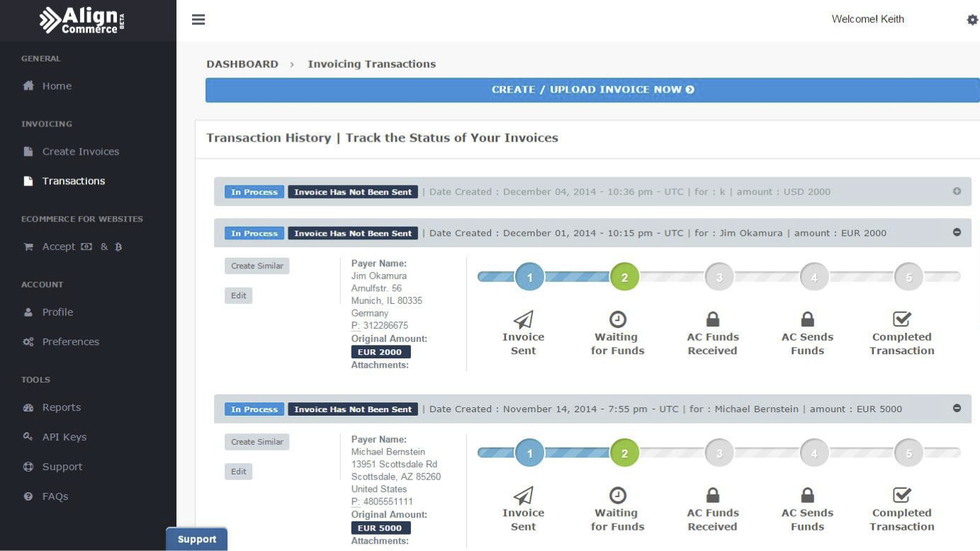
Task: Click Create / Upload Invoice Now button
Action: click(592, 90)
